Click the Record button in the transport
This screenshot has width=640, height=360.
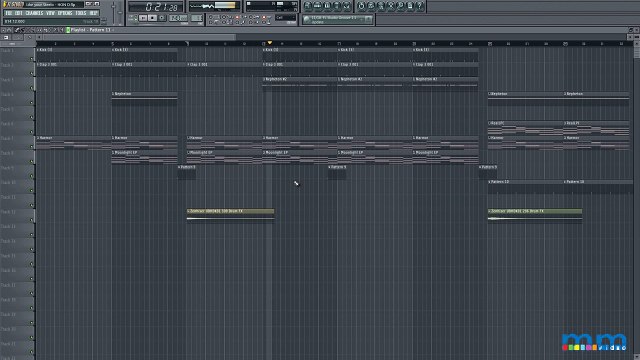point(162,18)
